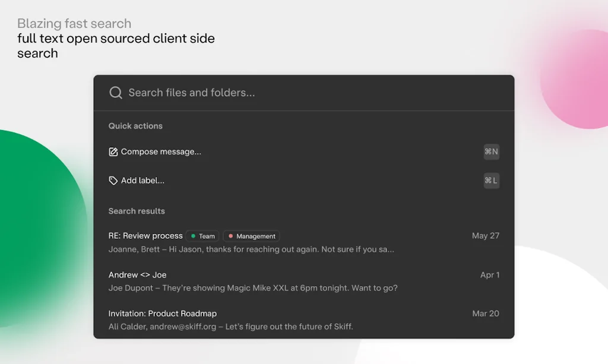Screen dimensions: 608x364
Task: Click the May 27 date label
Action: (486, 236)
